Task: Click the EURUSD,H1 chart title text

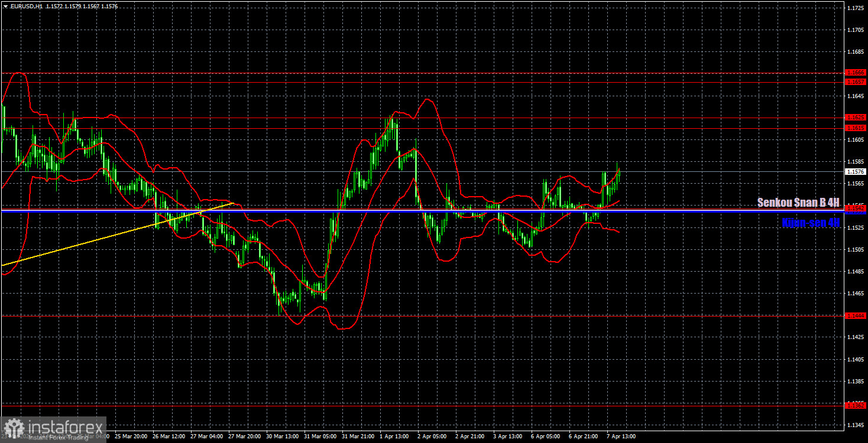Action: (27, 5)
